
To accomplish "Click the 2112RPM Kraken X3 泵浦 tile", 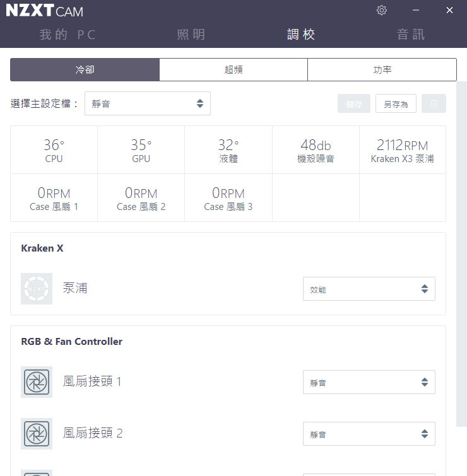I will pos(403,150).
